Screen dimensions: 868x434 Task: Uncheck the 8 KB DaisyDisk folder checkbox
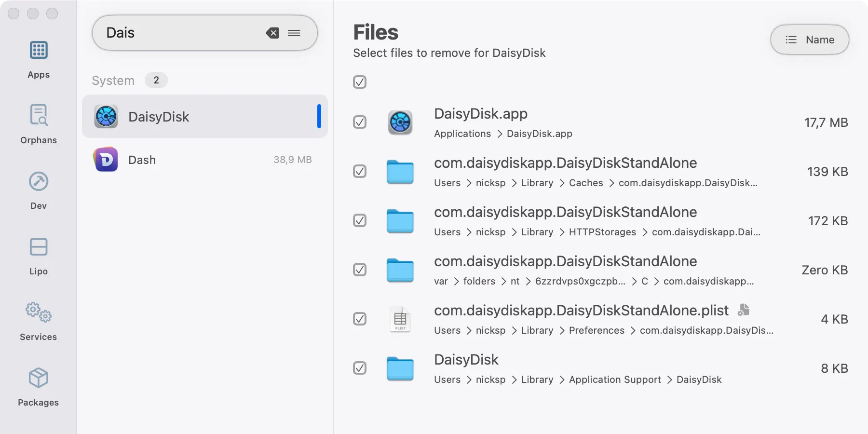pos(360,368)
